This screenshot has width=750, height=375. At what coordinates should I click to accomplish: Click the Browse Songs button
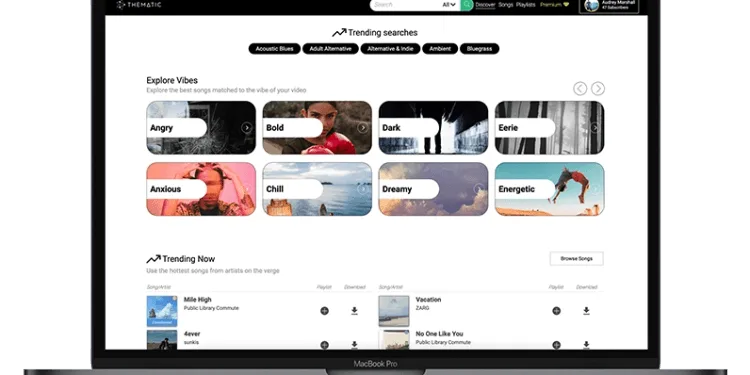point(576,259)
